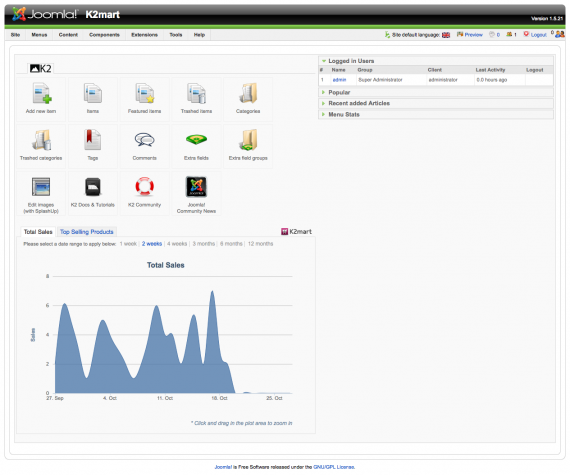The height and width of the screenshot is (475, 570).
Task: Click the site default language flag icon
Action: coord(446,35)
